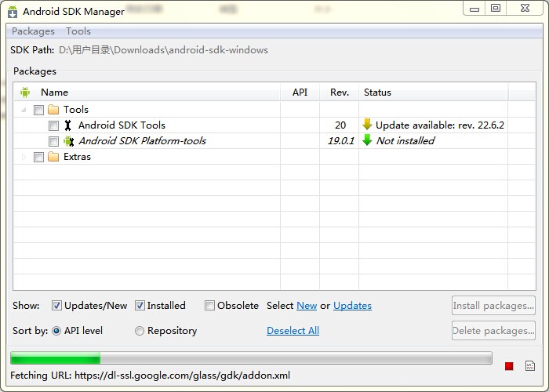Open the Tools menu
The image size is (549, 392).
point(78,31)
